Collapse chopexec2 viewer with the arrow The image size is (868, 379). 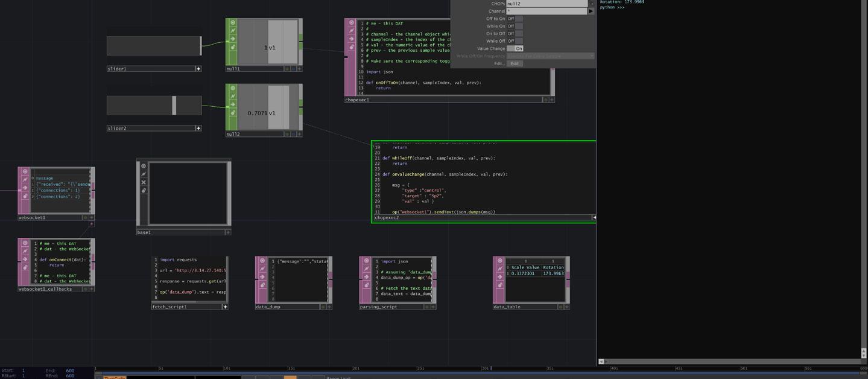coord(594,217)
